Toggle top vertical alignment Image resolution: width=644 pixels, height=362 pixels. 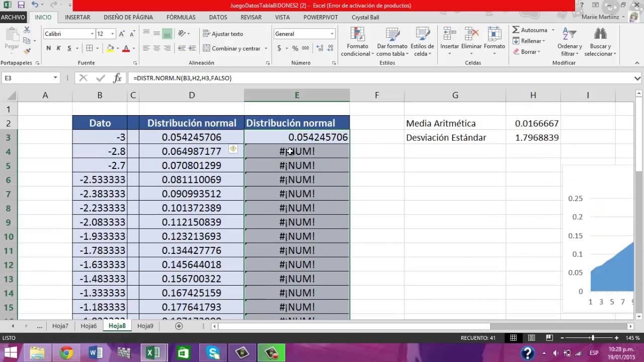click(x=146, y=34)
